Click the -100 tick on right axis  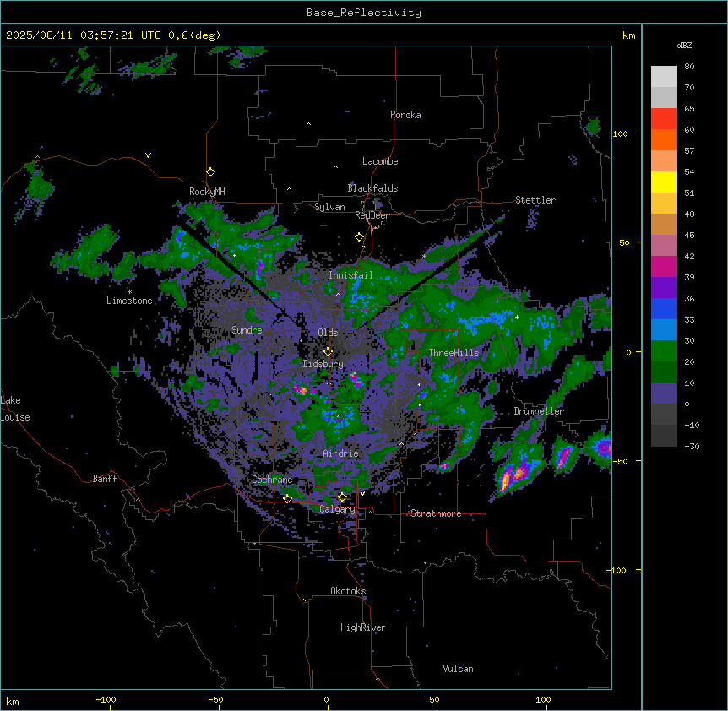(617, 570)
